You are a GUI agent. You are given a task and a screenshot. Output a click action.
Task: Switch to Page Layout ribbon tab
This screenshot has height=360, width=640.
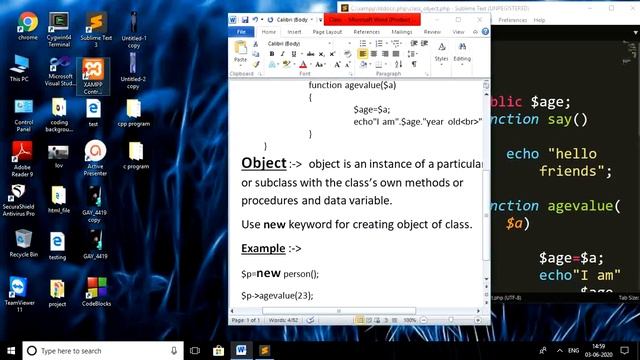(x=327, y=31)
